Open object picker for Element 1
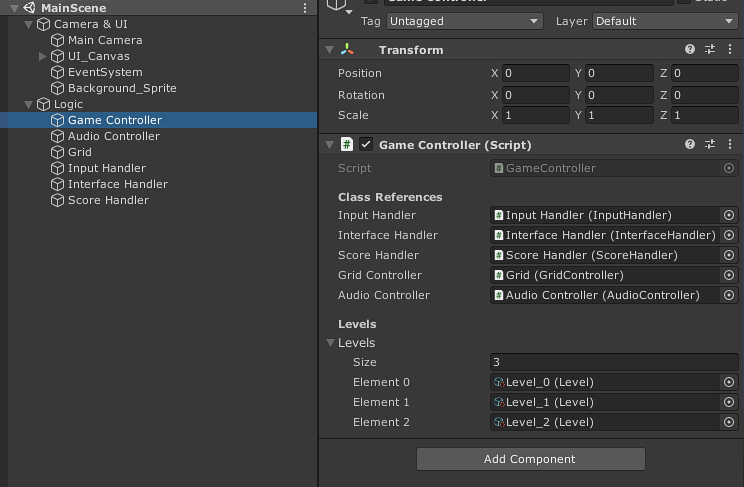 [x=729, y=402]
